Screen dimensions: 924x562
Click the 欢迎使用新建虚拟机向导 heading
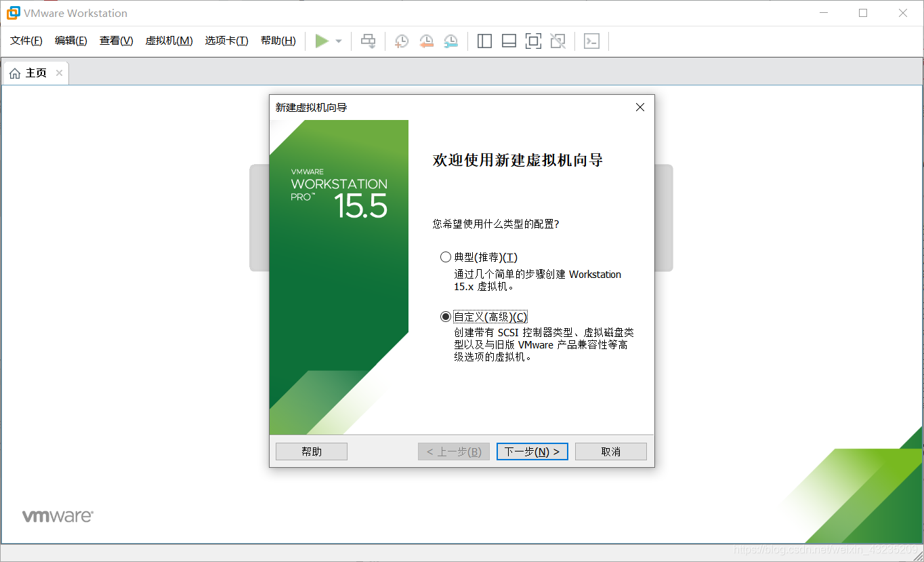point(518,161)
